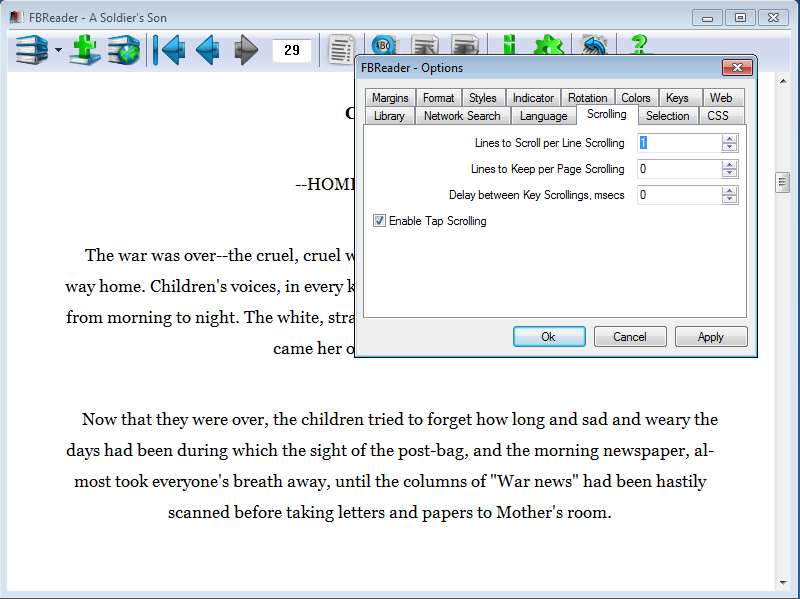Viewport: 800px width, 599px height.
Task: Confirm options with Ok button
Action: point(549,337)
